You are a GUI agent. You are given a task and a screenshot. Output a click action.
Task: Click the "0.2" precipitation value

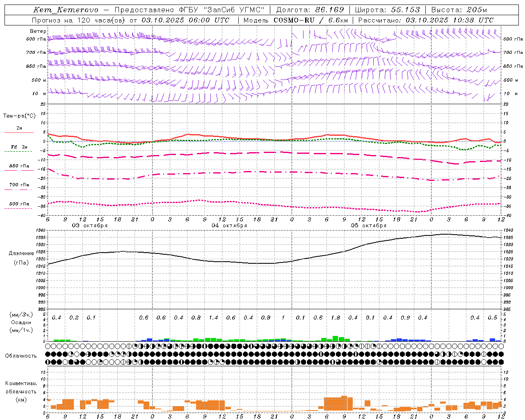[x=74, y=318]
